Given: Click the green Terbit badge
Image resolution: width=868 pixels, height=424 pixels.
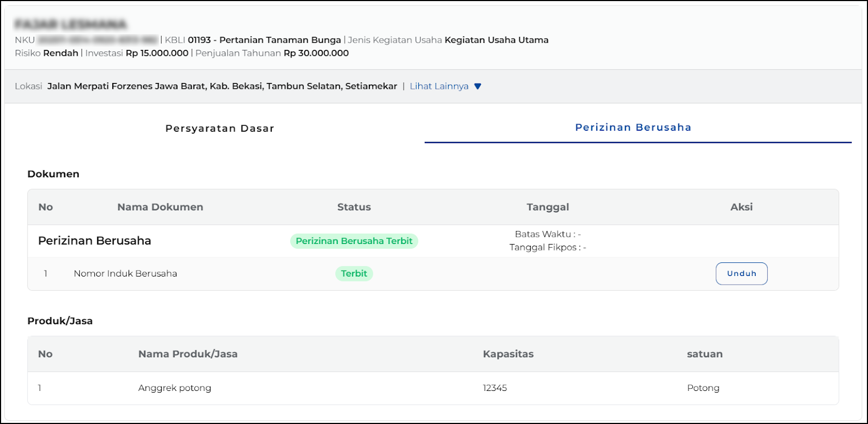Looking at the screenshot, I should pos(354,274).
